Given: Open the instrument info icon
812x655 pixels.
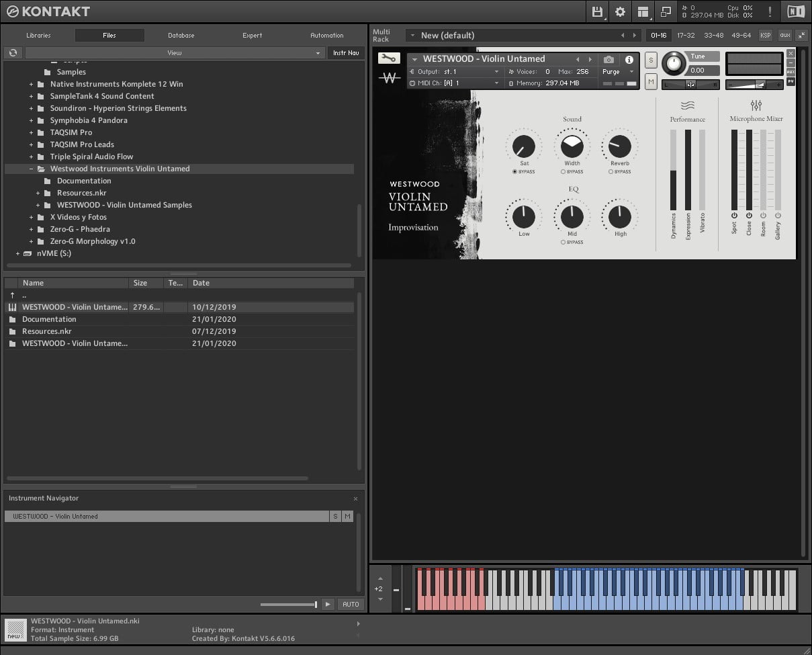Looking at the screenshot, I should [629, 59].
